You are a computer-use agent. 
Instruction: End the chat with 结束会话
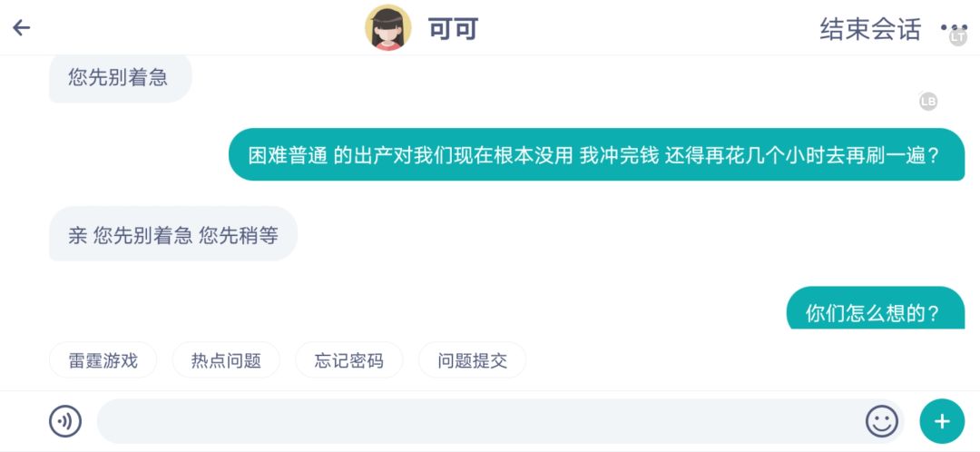[x=869, y=29]
